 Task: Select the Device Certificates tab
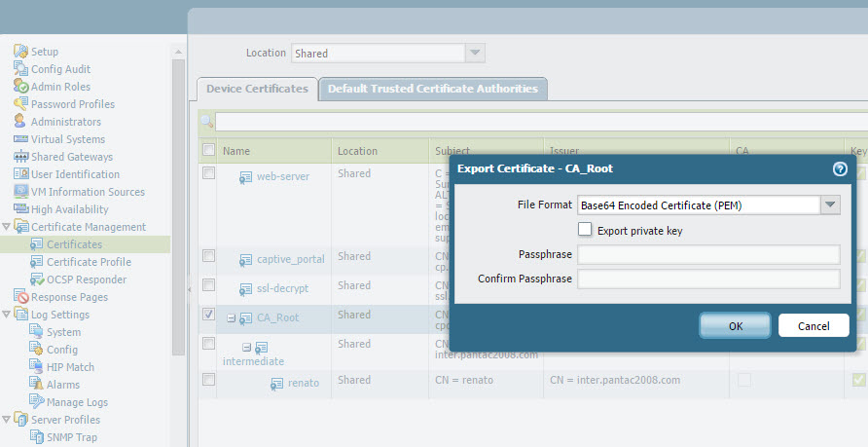click(257, 89)
